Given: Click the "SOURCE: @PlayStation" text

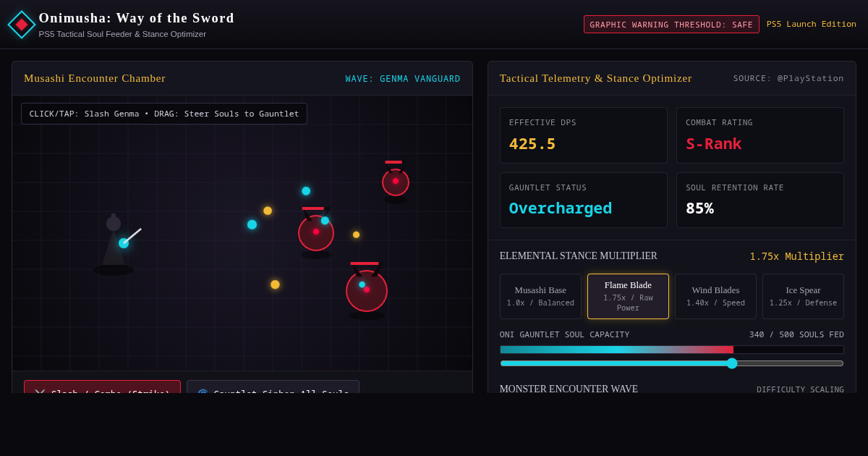Looking at the screenshot, I should (788, 78).
